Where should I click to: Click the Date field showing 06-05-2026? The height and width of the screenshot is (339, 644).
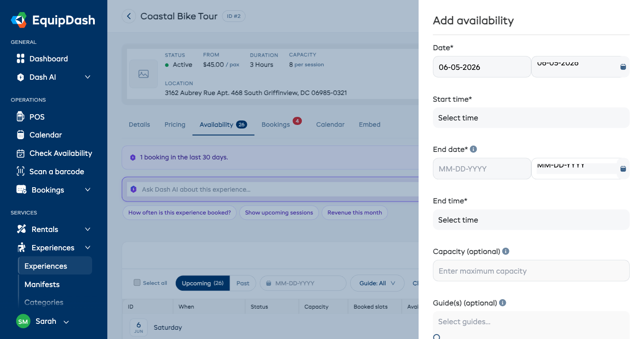point(482,67)
